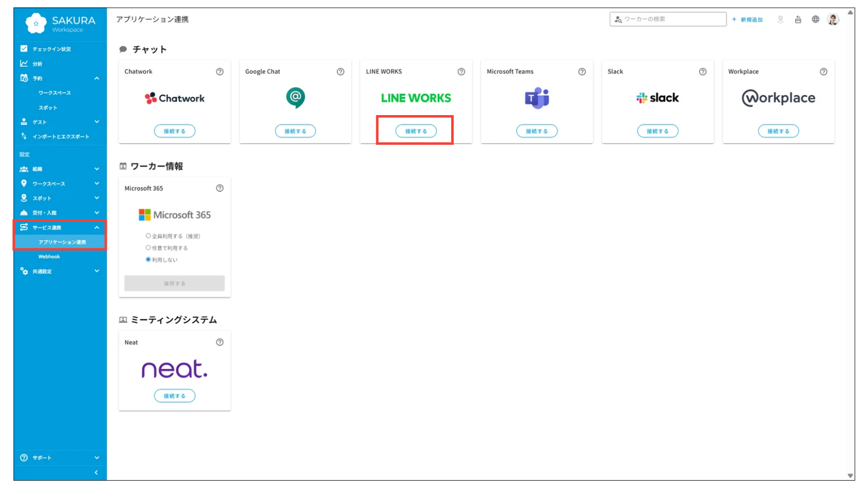
Task: Open the user profile avatar menu
Action: 833,19
